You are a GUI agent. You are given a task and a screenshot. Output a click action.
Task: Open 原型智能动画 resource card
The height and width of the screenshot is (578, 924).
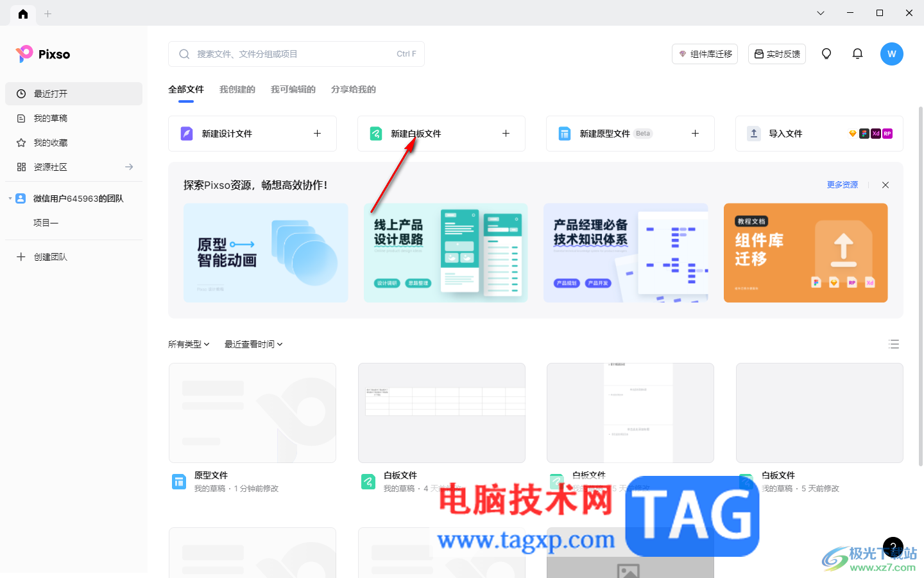click(266, 253)
